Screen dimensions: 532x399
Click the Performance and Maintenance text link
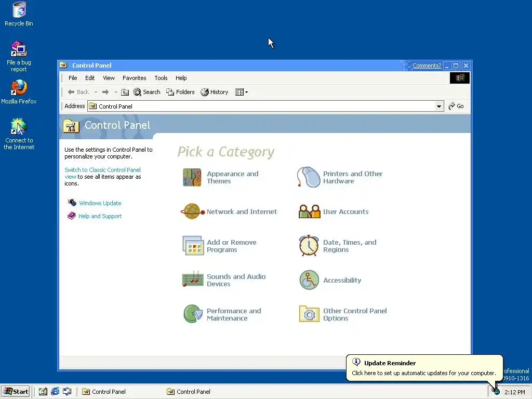[234, 314]
